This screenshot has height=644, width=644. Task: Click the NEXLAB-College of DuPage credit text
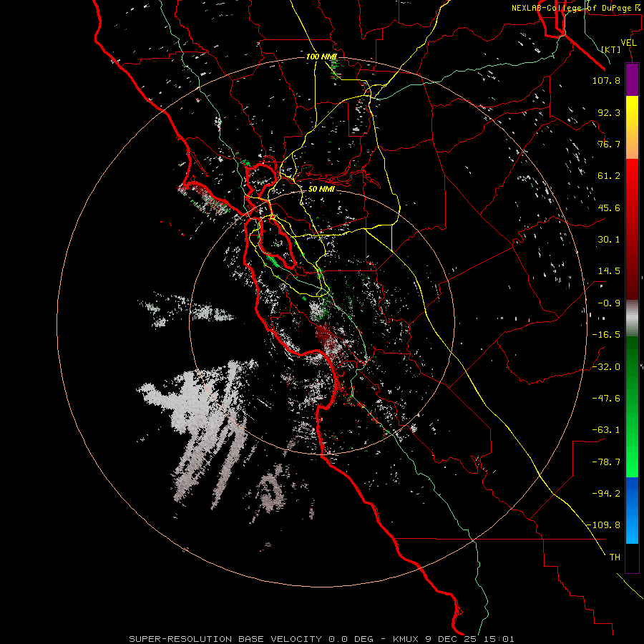click(577, 8)
